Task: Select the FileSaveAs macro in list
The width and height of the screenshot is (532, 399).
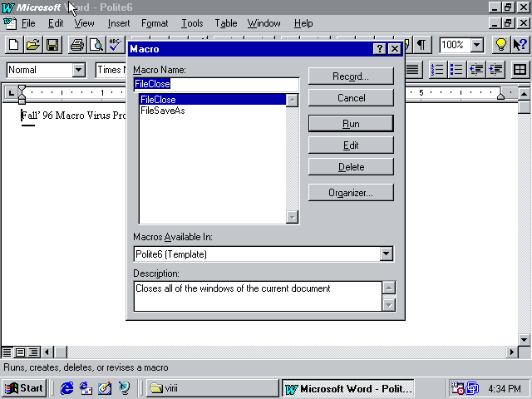Action: point(213,111)
